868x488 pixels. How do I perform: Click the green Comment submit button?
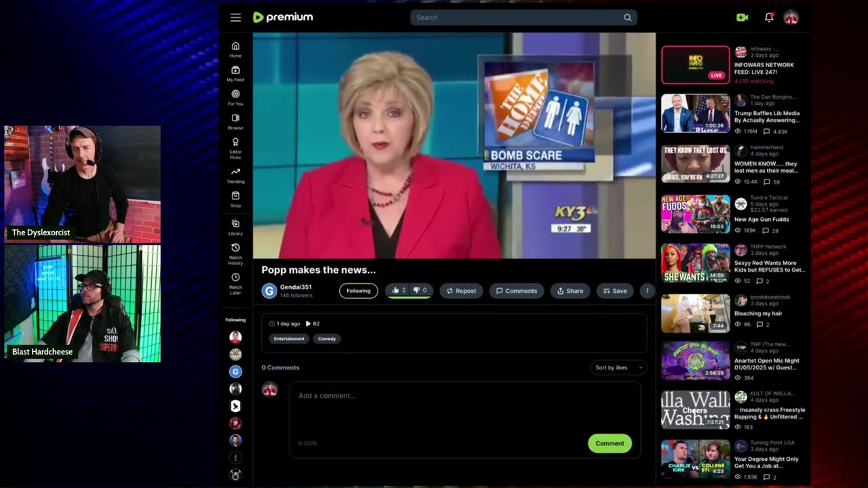point(610,443)
